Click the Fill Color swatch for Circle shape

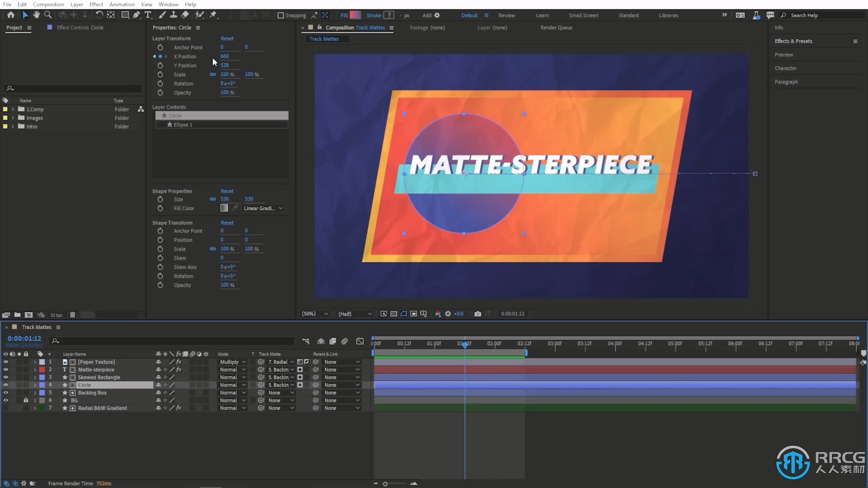224,208
